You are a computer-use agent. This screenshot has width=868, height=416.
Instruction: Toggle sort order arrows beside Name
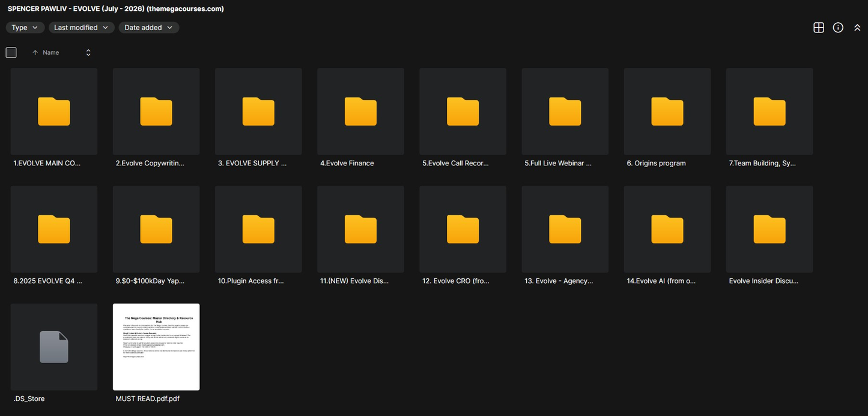point(88,53)
